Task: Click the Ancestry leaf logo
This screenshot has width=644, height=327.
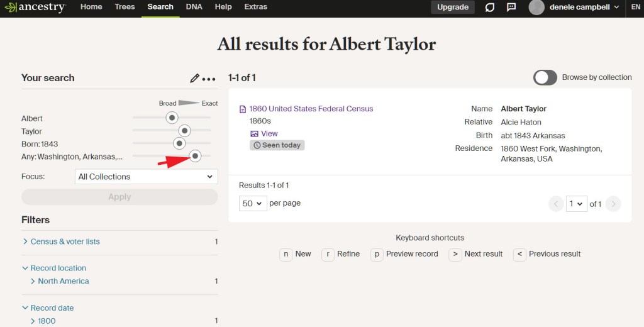Action: tap(10, 8)
